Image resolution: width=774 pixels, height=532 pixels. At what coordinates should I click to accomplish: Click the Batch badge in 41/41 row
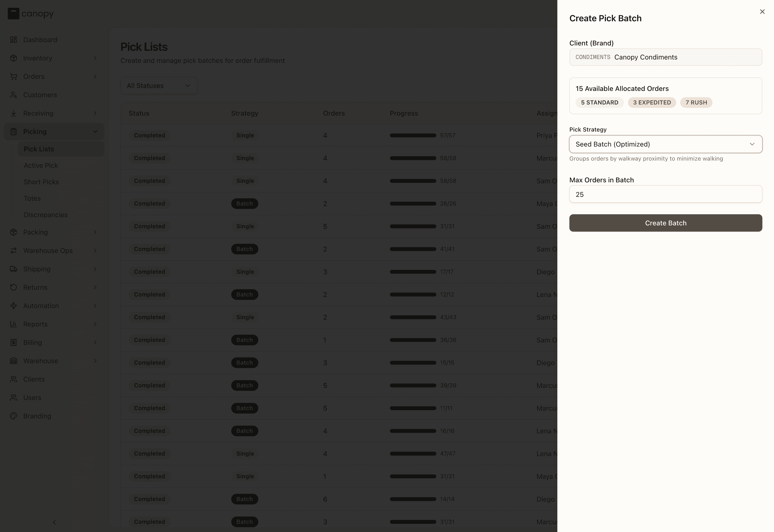coord(245,249)
